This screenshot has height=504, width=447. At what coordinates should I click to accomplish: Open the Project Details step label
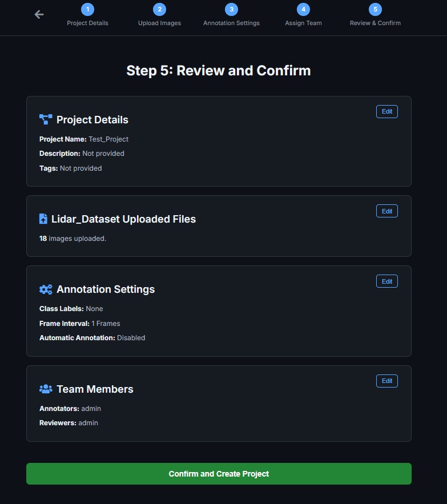(x=87, y=23)
